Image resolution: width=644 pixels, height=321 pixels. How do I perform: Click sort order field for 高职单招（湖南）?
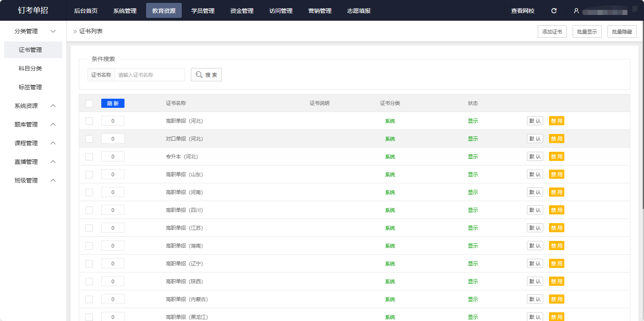(x=113, y=246)
